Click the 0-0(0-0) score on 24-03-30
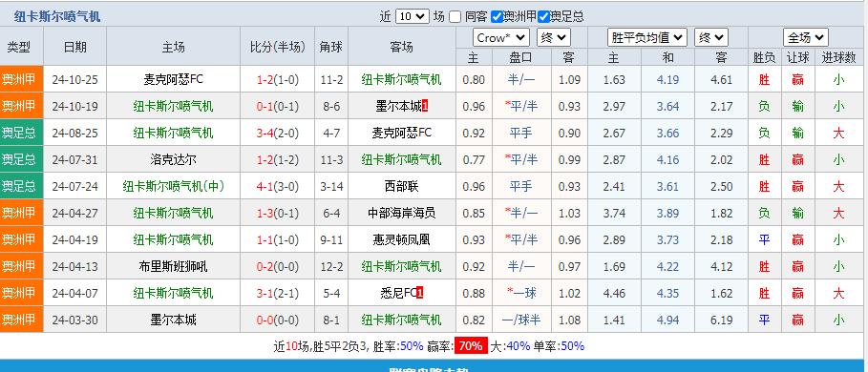 tap(277, 320)
